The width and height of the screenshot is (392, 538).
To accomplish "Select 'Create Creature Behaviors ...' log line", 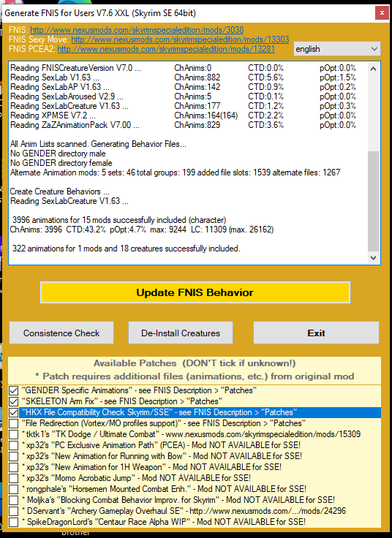I will click(x=60, y=192).
